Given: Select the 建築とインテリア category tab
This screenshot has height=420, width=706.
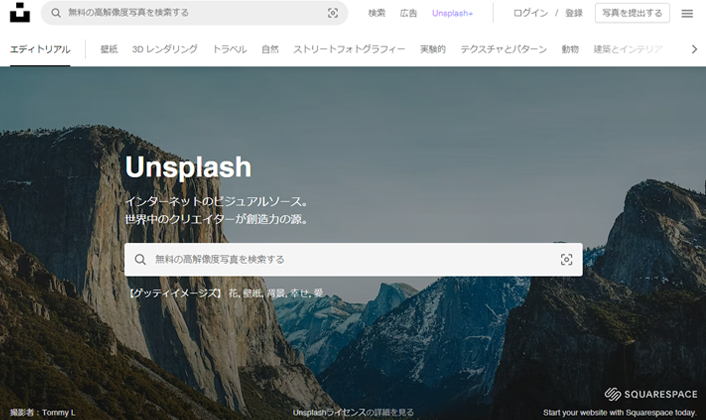Looking at the screenshot, I should click(628, 49).
